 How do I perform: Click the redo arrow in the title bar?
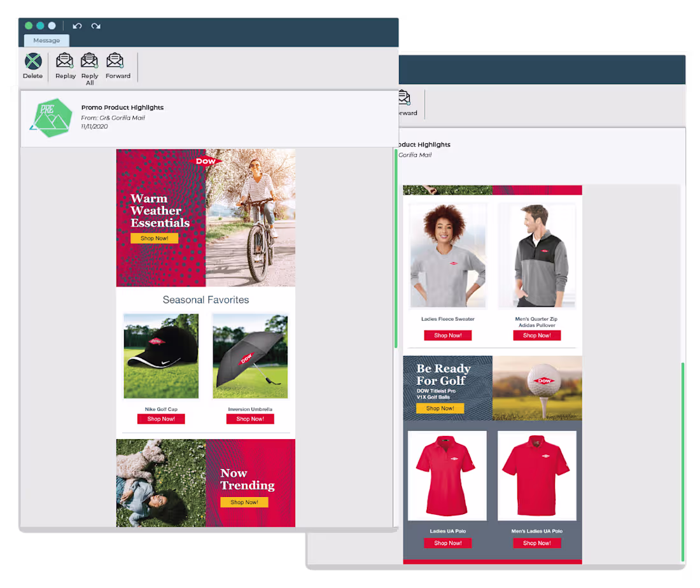coord(95,25)
